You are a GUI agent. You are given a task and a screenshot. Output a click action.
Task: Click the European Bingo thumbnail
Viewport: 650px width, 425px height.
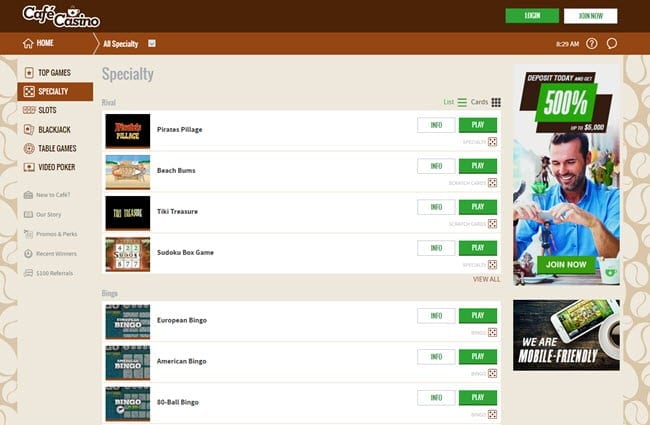tap(128, 322)
